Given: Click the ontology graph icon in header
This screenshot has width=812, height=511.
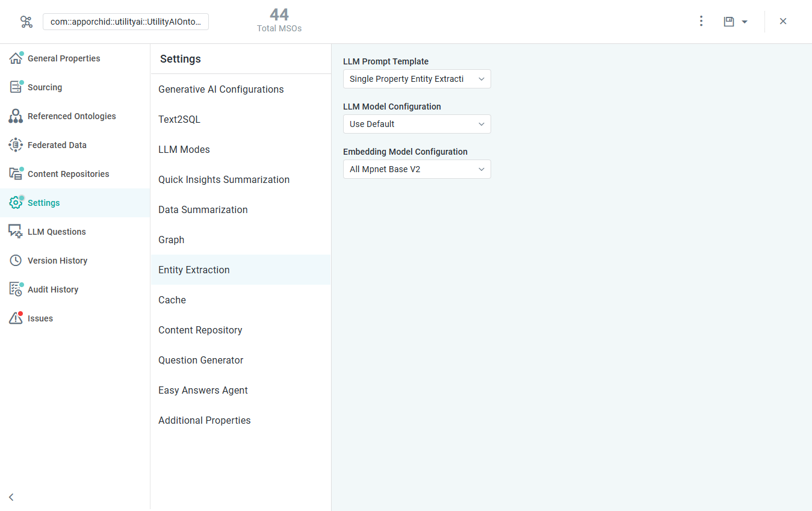Looking at the screenshot, I should pyautogui.click(x=26, y=22).
